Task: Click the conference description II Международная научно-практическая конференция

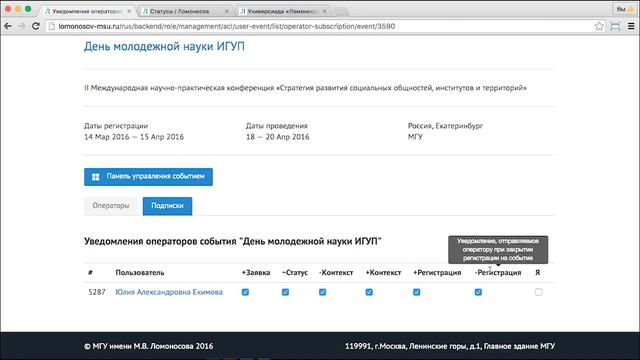Action: coord(305,88)
